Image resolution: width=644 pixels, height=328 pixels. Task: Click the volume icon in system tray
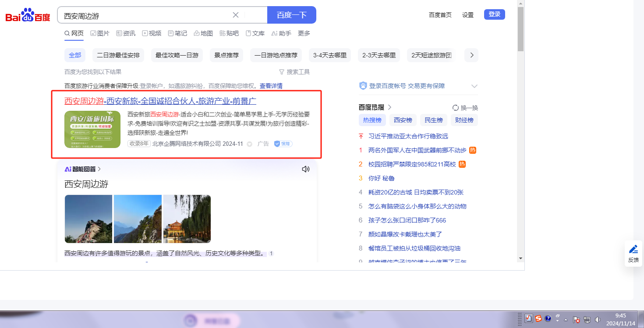598,320
